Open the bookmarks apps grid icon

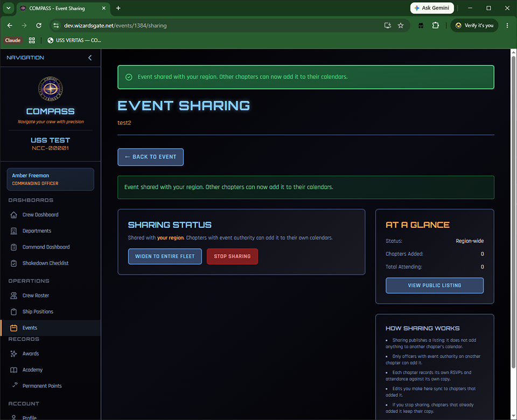(x=32, y=40)
